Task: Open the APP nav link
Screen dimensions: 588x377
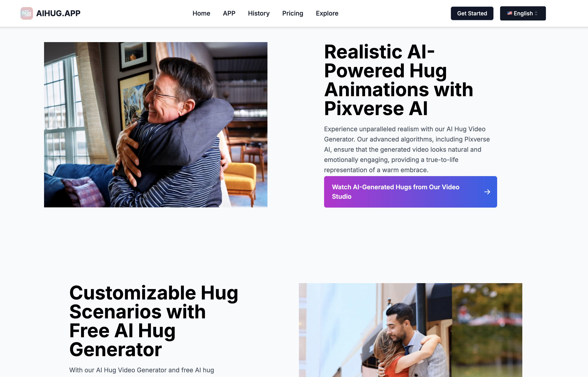Action: point(229,13)
